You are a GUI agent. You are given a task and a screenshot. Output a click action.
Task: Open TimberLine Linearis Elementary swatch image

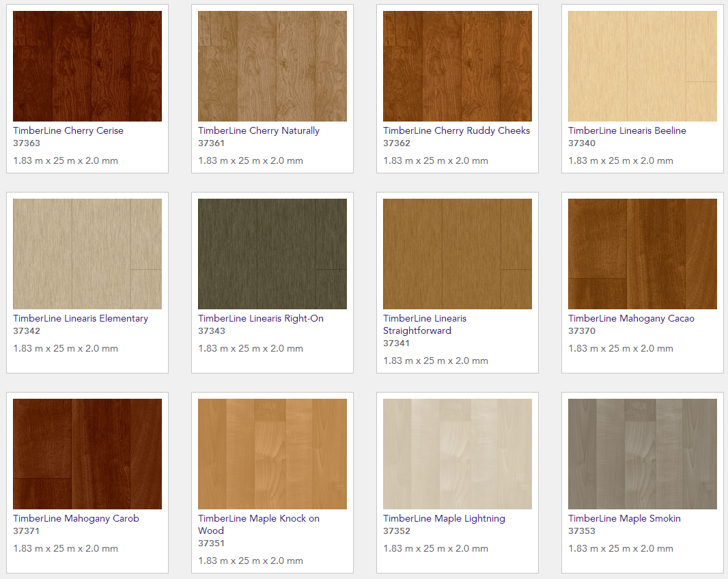[x=87, y=254]
